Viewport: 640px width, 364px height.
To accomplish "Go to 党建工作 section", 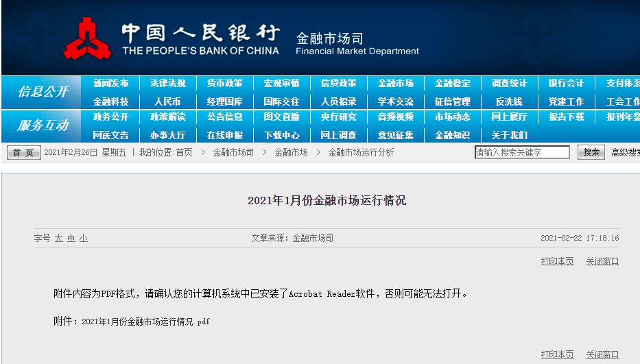I will click(566, 101).
